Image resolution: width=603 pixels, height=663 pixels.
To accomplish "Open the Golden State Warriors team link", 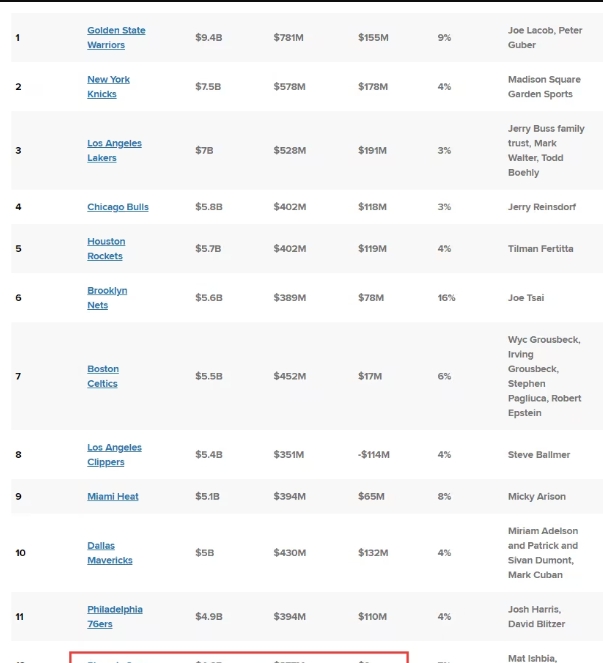I will point(115,38).
